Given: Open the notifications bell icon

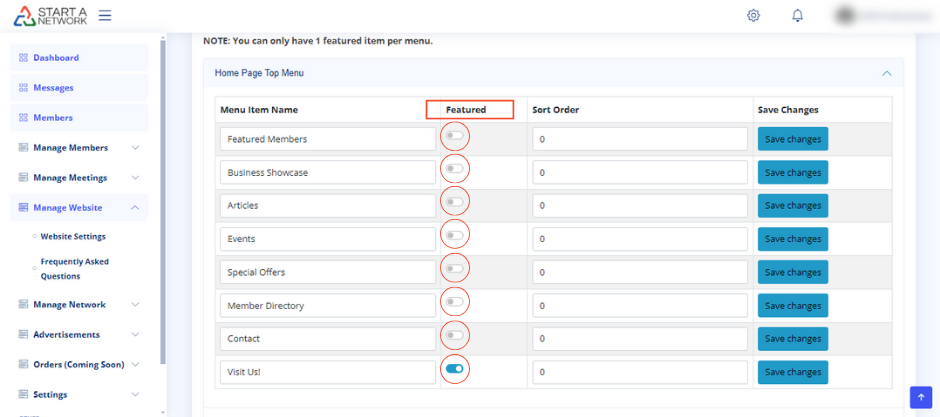Looking at the screenshot, I should 797,16.
